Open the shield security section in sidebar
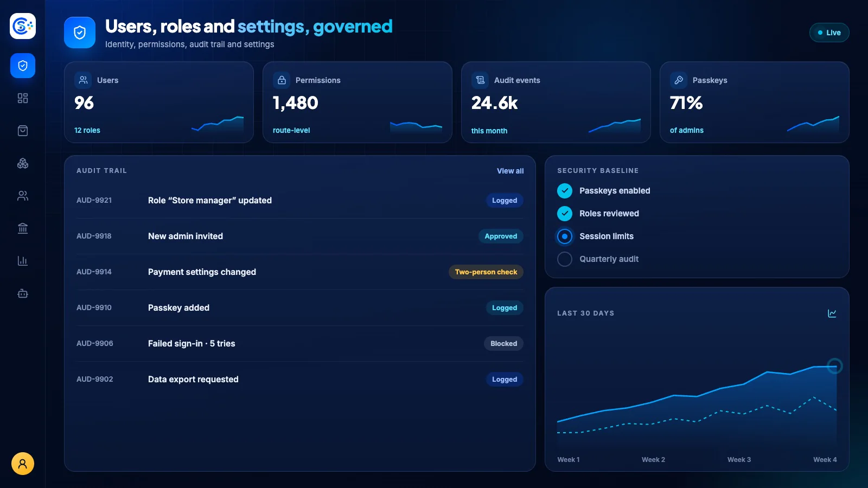Viewport: 868px width, 488px height. coord(23,66)
